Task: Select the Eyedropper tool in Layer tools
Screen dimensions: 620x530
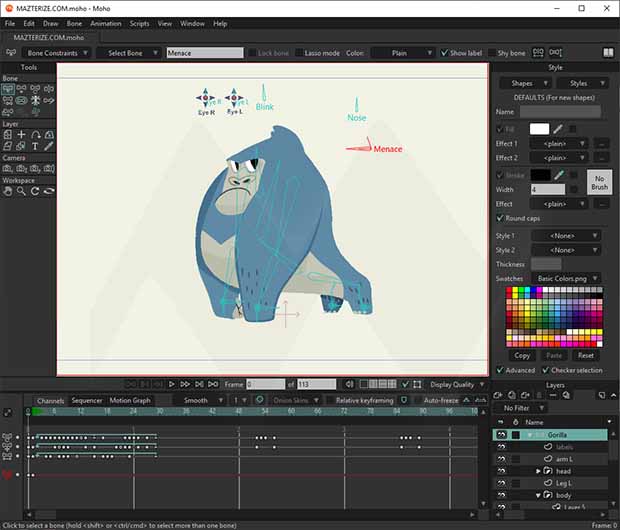Action: (x=48, y=146)
